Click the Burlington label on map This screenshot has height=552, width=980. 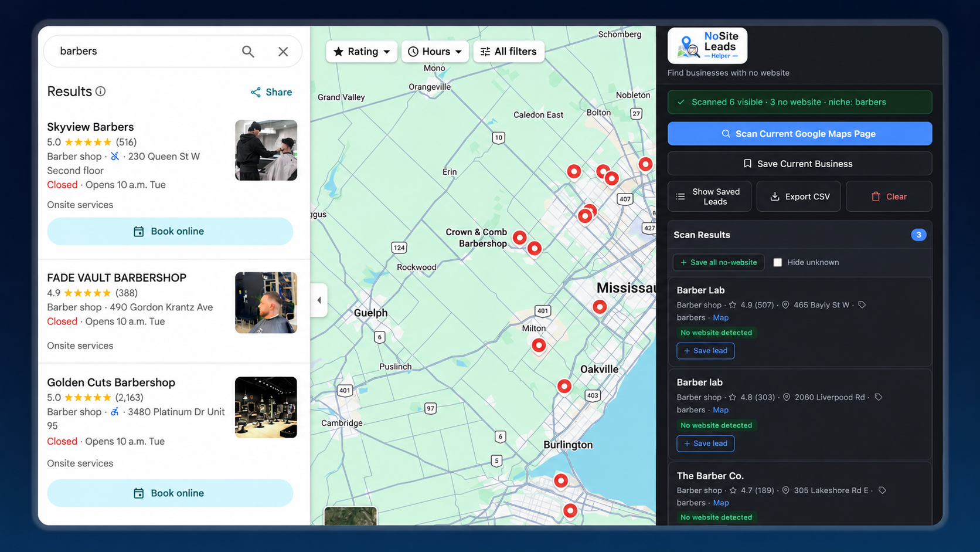pyautogui.click(x=568, y=445)
